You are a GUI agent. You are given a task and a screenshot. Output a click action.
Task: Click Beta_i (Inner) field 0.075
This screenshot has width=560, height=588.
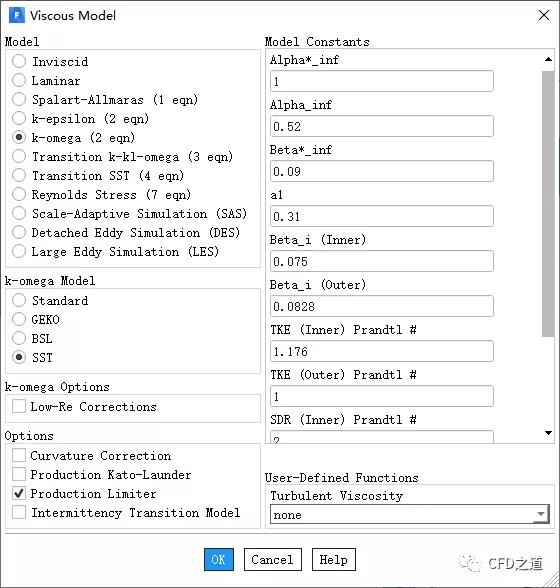pos(381,261)
